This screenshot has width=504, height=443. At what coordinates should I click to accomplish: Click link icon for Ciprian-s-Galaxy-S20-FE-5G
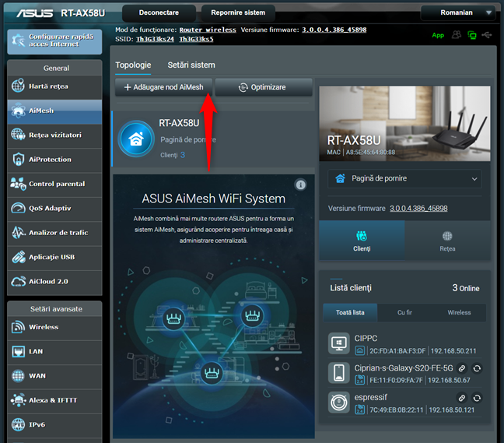tap(461, 368)
